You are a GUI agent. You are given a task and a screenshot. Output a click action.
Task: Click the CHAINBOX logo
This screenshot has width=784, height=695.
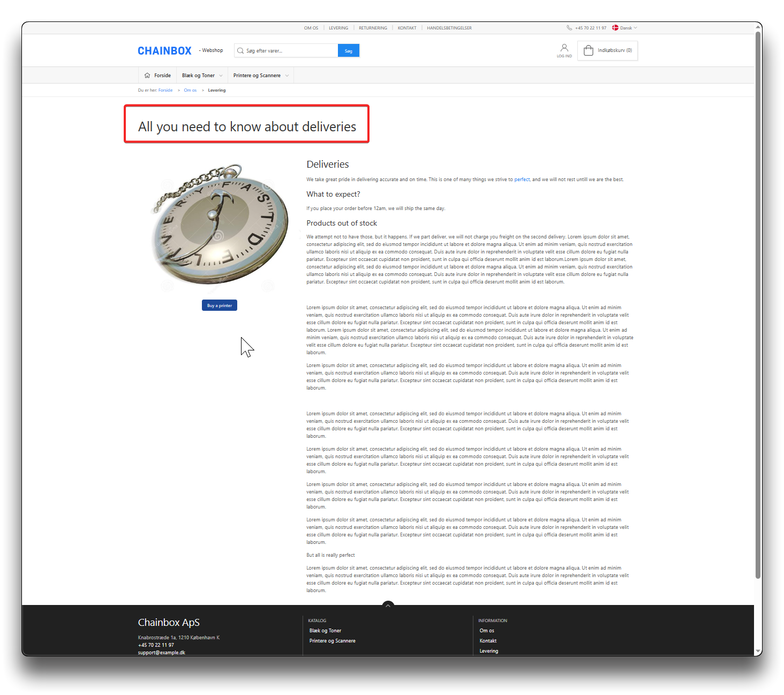164,51
